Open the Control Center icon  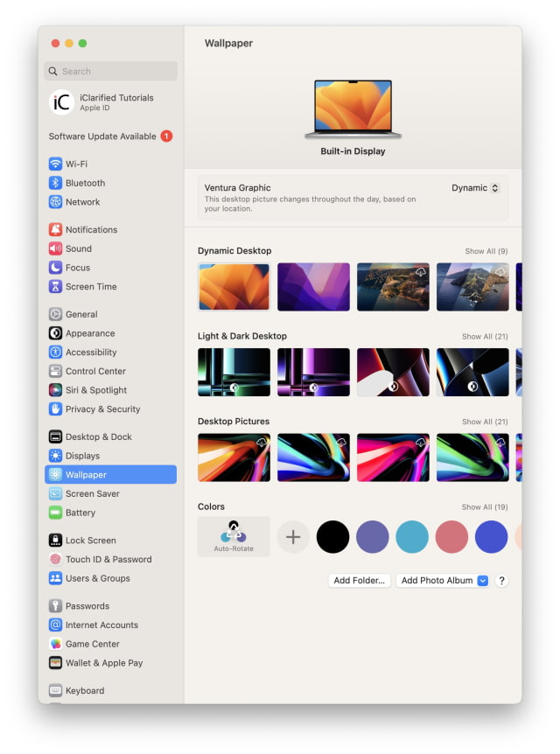55,371
